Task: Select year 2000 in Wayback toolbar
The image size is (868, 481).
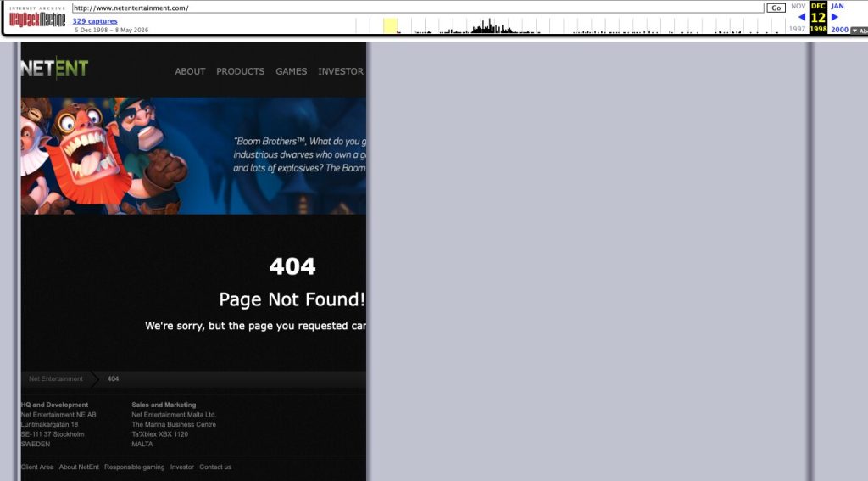Action: point(839,30)
